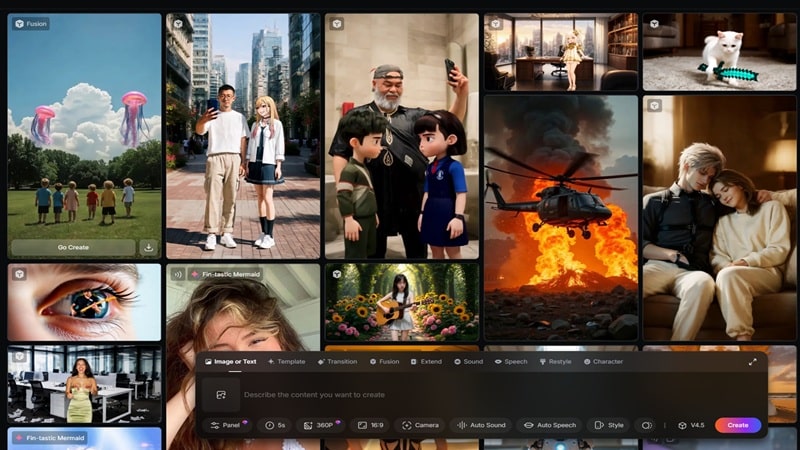Click the Fusion badge on the jellyfish thumbnail
Screen dimensions: 800x450
tap(31, 23)
